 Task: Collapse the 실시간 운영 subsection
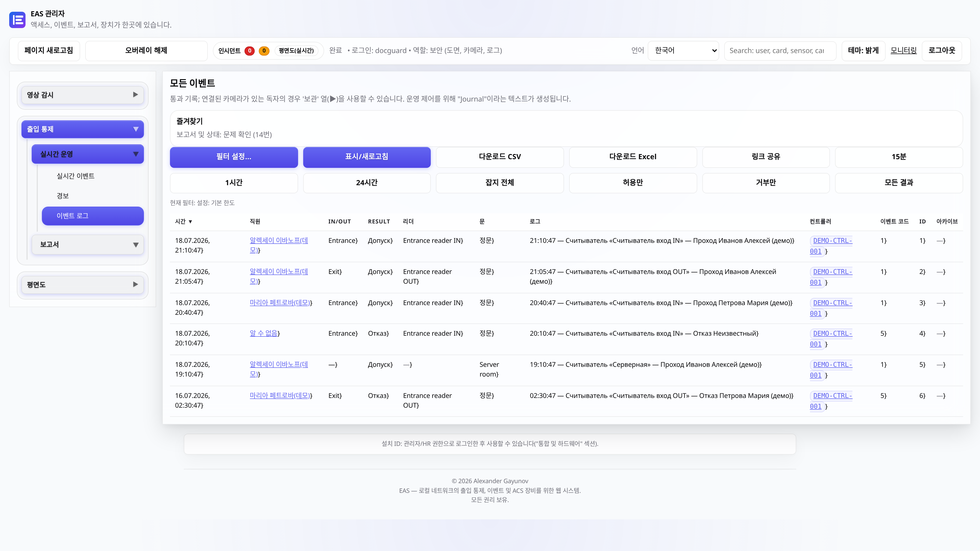point(88,154)
